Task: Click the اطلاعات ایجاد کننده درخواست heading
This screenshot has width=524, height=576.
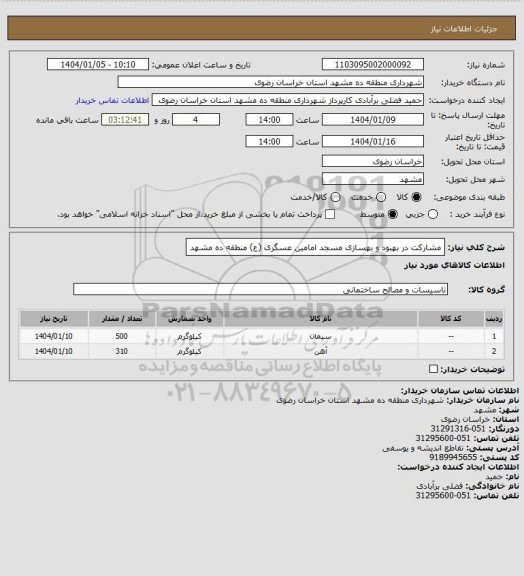Action: click(458, 467)
